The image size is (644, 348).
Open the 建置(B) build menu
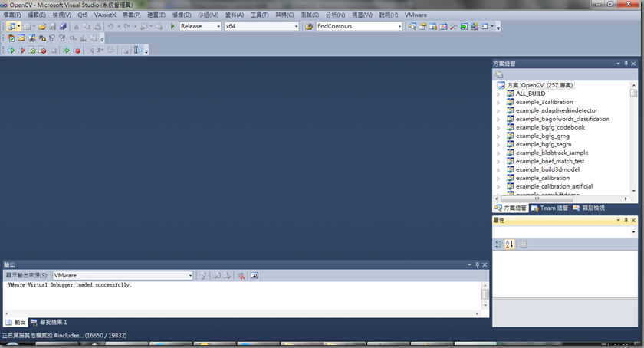[x=156, y=15]
